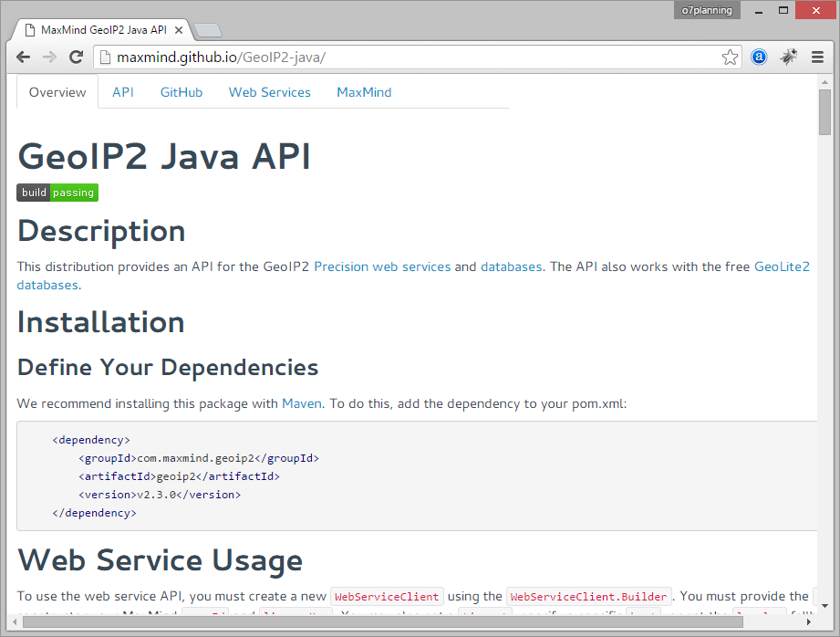Screen dimensions: 840x637
Task: Go to the Web Services tab
Action: [x=269, y=92]
